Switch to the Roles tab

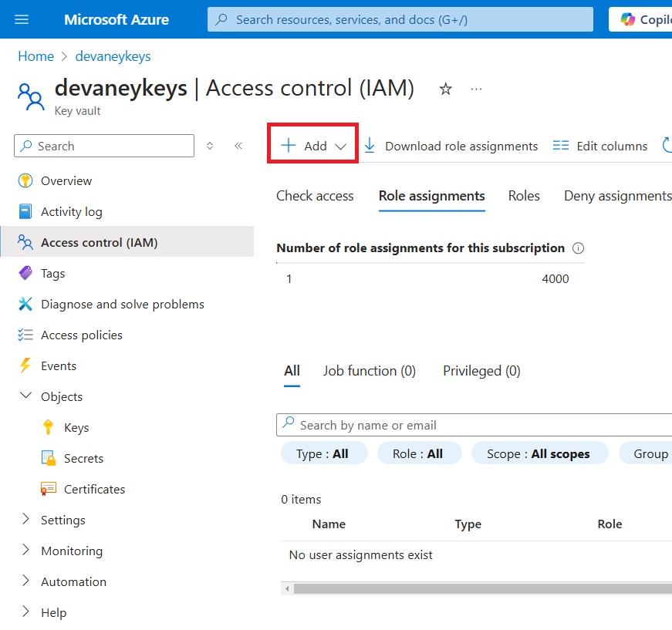tap(524, 196)
